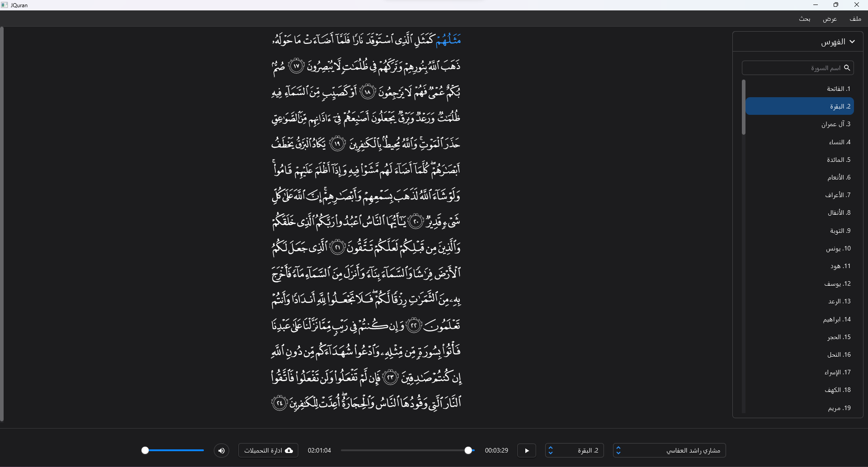Select surah 11. هود
The width and height of the screenshot is (868, 467).
click(799, 266)
